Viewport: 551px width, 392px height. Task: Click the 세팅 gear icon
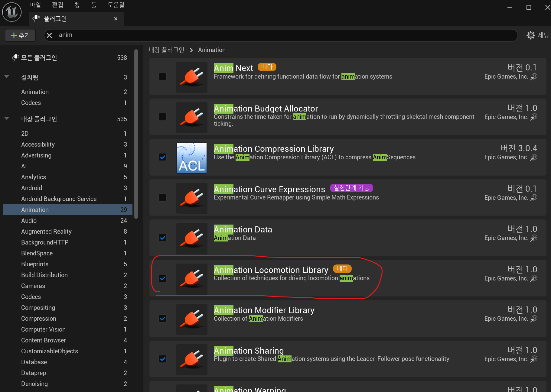coord(530,35)
